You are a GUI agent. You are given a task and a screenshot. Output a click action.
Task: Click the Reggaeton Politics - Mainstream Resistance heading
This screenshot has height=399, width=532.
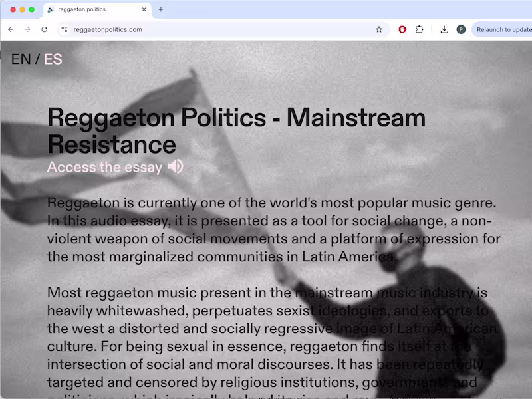click(x=237, y=131)
